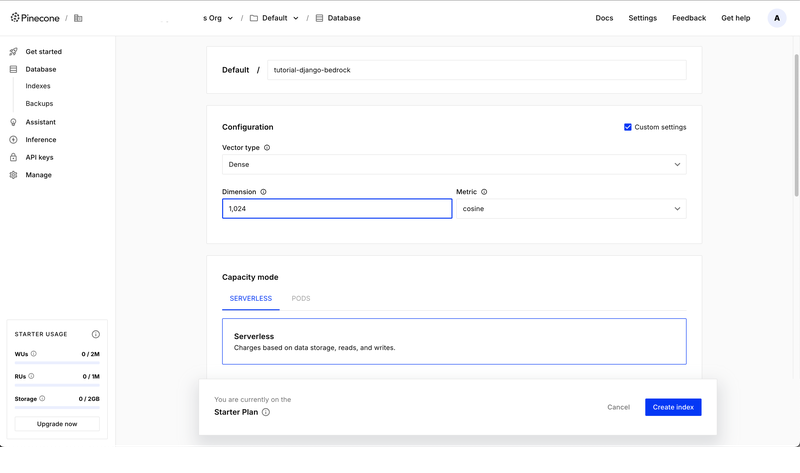Open Indexes in the sidebar
This screenshot has height=473, width=800.
click(x=38, y=86)
